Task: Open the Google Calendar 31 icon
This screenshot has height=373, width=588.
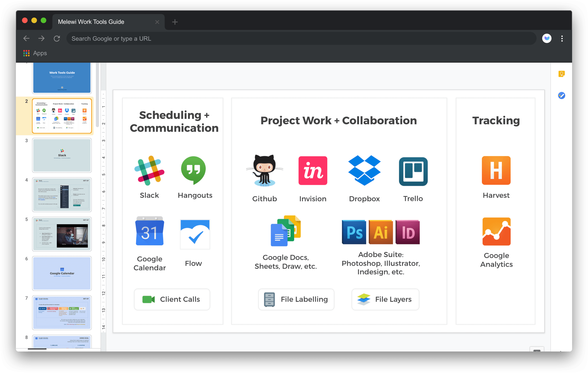Action: point(149,231)
